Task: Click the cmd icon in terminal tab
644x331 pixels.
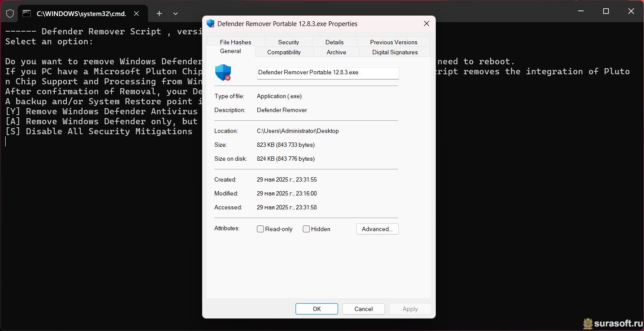Action: [x=27, y=13]
